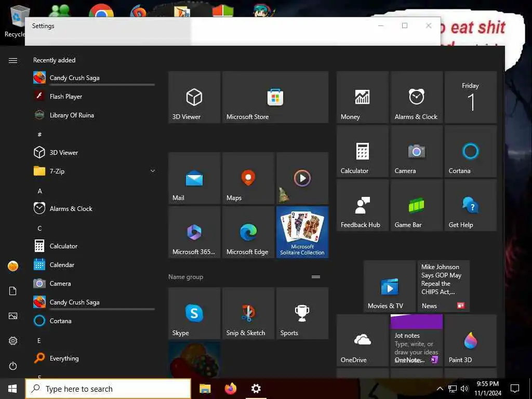Expand the 7-Zip folder chevron
The height and width of the screenshot is (399, 532).
153,171
